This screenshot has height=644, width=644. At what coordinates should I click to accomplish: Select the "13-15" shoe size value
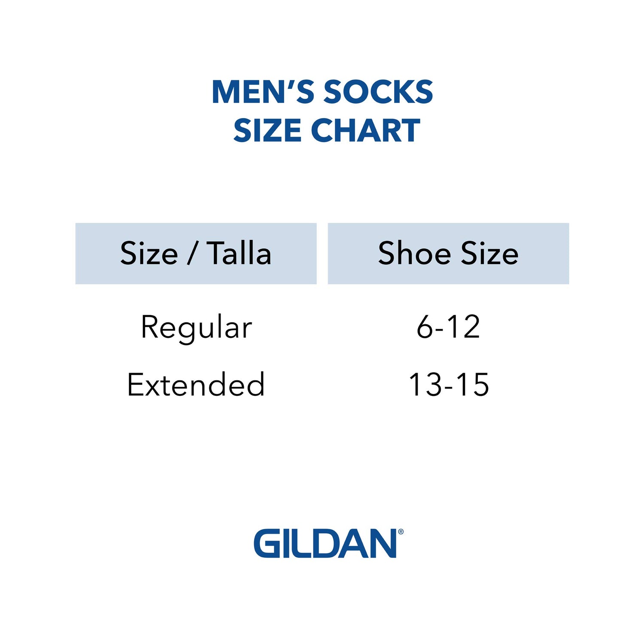[x=448, y=384]
